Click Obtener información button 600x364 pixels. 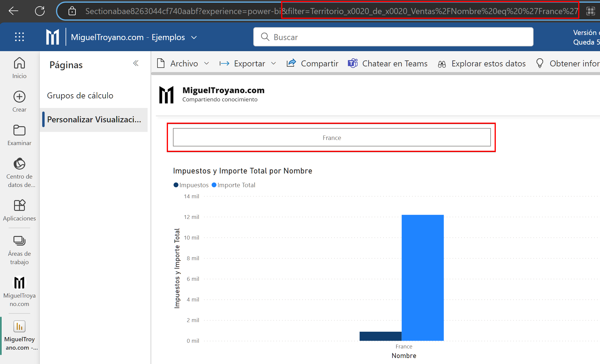(568, 63)
